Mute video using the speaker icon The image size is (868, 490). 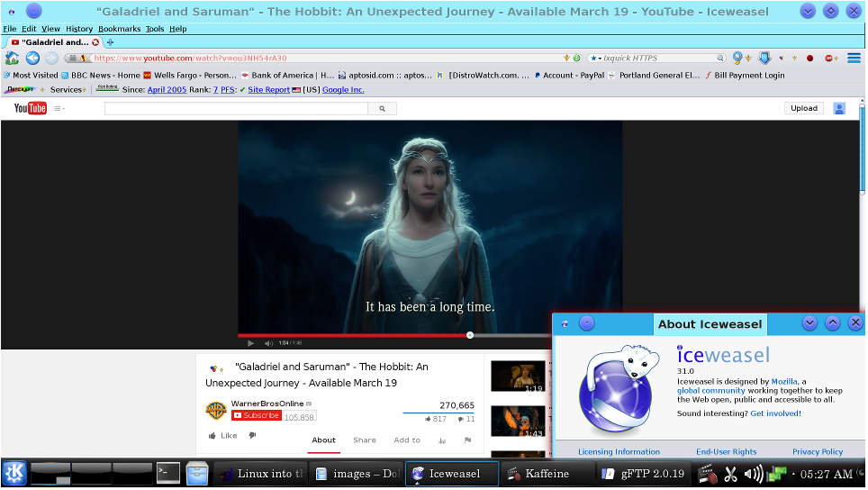tap(268, 343)
